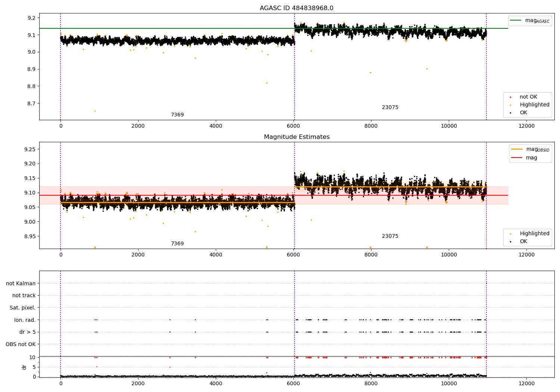Screen dimensions: 560x392
Task: Click the "Sat. pixel." row label
Action: point(23,308)
